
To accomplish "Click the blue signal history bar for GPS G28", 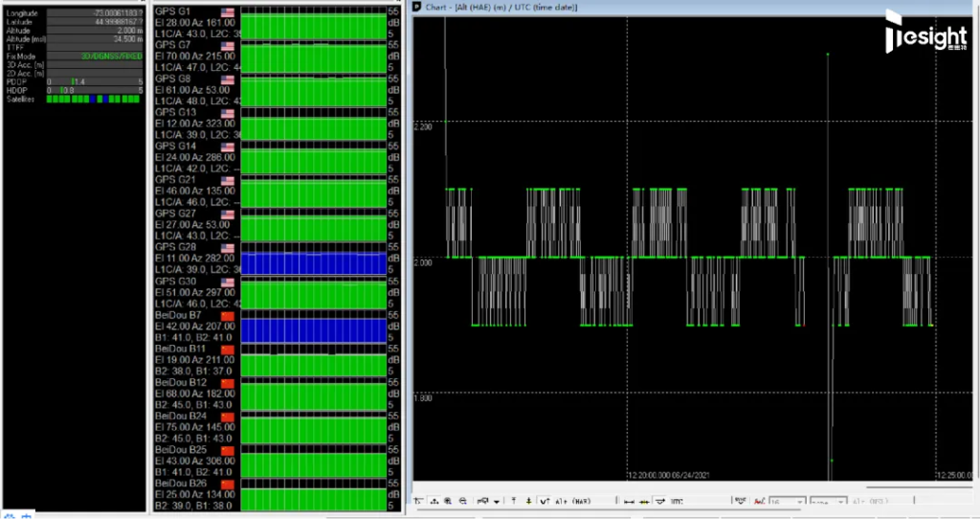I will pyautogui.click(x=314, y=263).
